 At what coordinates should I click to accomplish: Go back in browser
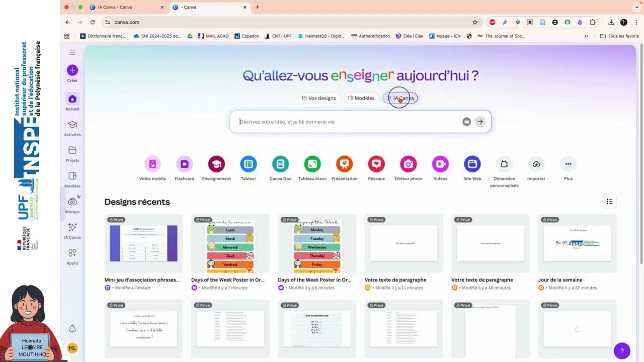click(x=67, y=22)
